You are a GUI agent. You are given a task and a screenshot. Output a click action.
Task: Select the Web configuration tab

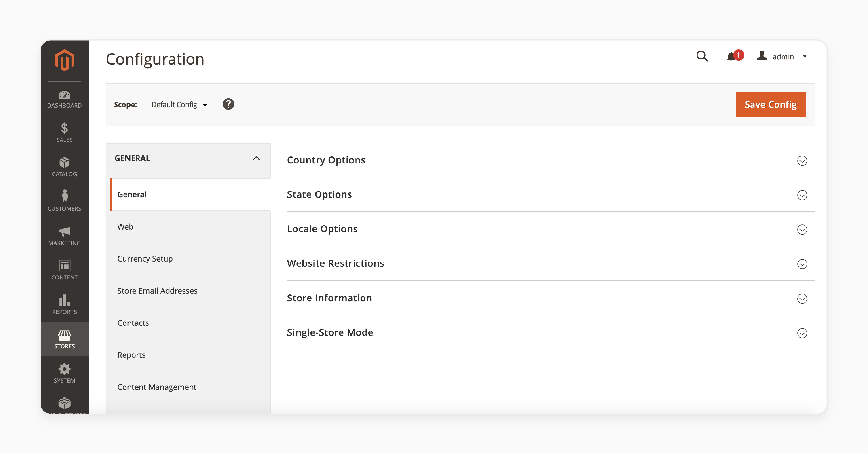click(x=190, y=227)
